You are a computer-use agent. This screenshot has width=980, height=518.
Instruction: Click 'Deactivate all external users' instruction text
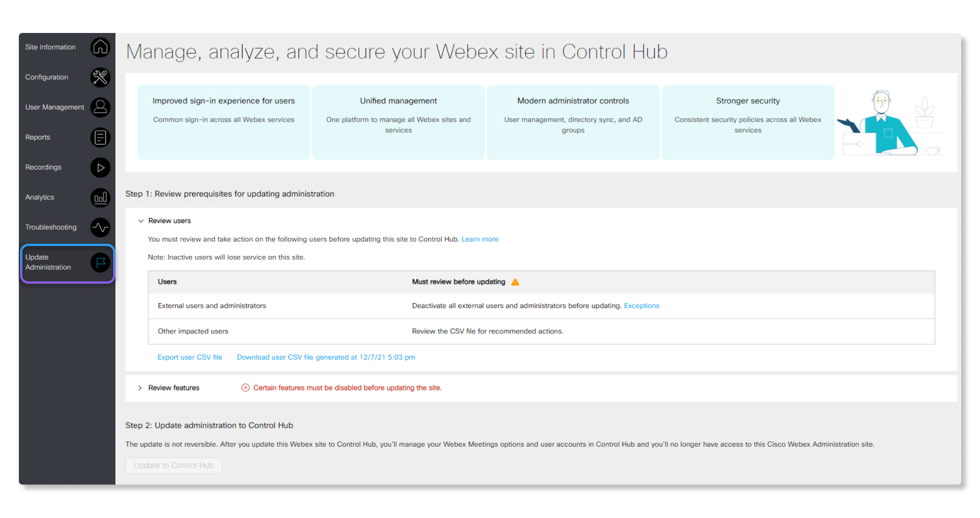[x=517, y=306]
